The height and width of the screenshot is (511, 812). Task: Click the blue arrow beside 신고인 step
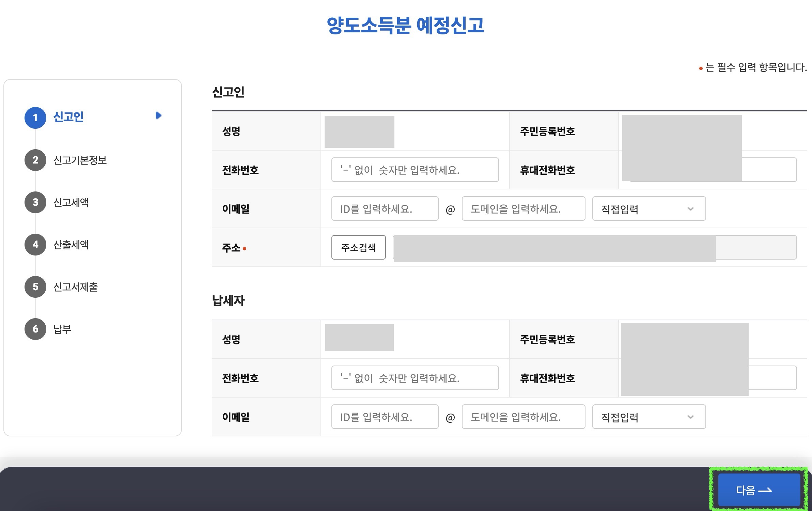[x=158, y=115]
